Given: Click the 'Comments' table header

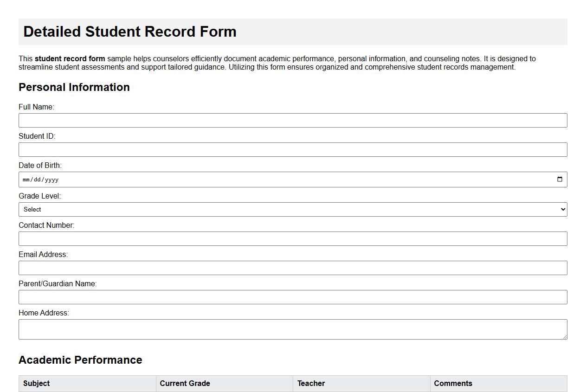Looking at the screenshot, I should pos(453,383).
